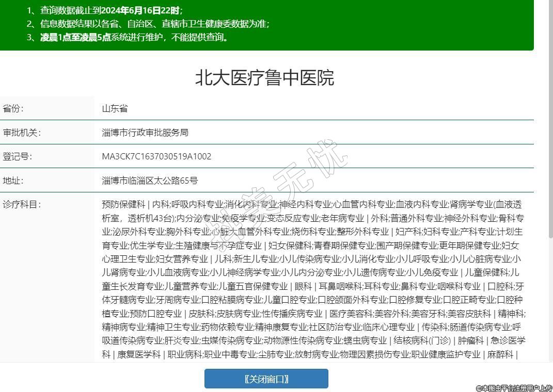The height and width of the screenshot is (392, 553).
Task: Click the system maintenance time notice
Action: [x=134, y=37]
